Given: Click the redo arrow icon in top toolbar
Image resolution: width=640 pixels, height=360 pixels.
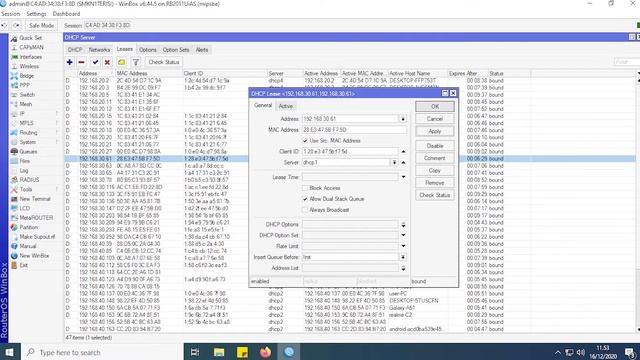Looking at the screenshot, I should point(16,25).
